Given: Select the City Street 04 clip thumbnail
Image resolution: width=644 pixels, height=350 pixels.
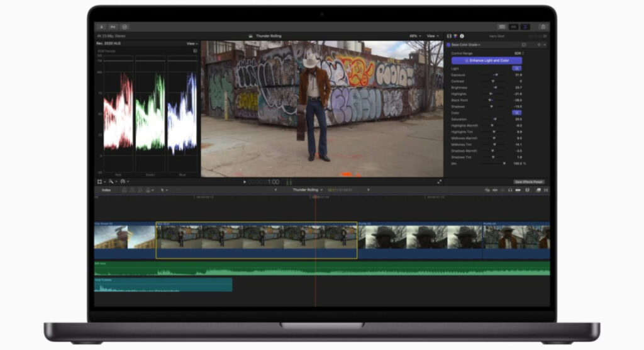Looking at the screenshot, I should point(125,240).
